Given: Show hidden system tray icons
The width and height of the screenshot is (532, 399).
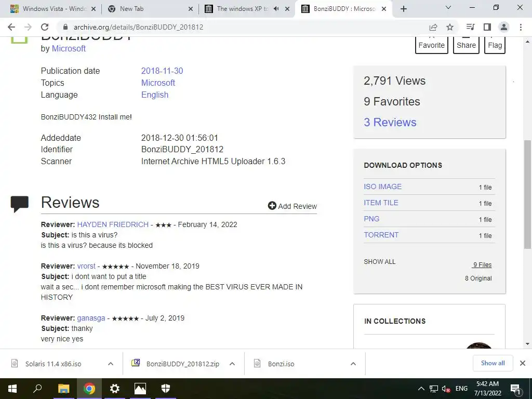Looking at the screenshot, I should click(x=421, y=389).
